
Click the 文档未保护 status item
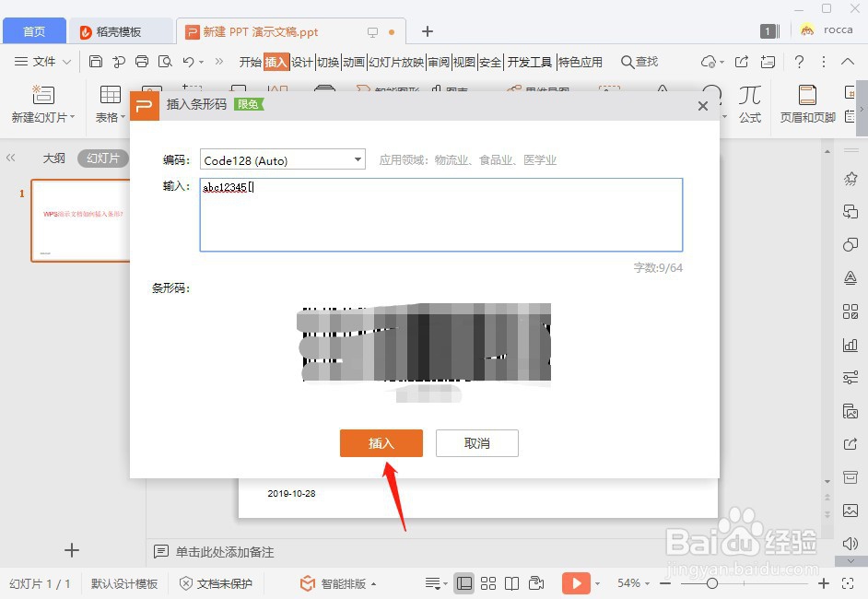click(216, 583)
